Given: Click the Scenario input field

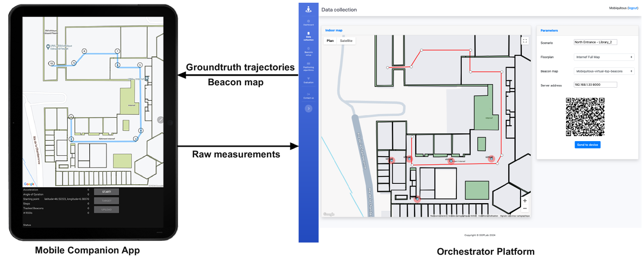Looking at the screenshot, I should pos(595,42).
